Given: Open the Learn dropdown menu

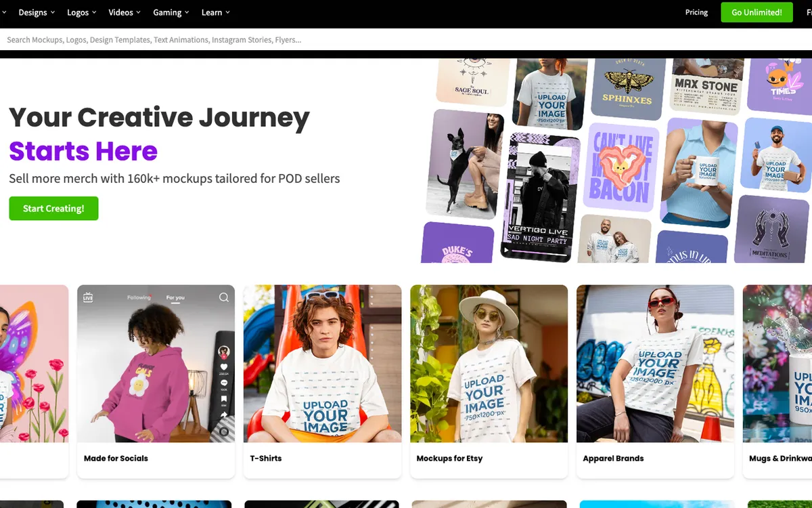Looking at the screenshot, I should 216,12.
